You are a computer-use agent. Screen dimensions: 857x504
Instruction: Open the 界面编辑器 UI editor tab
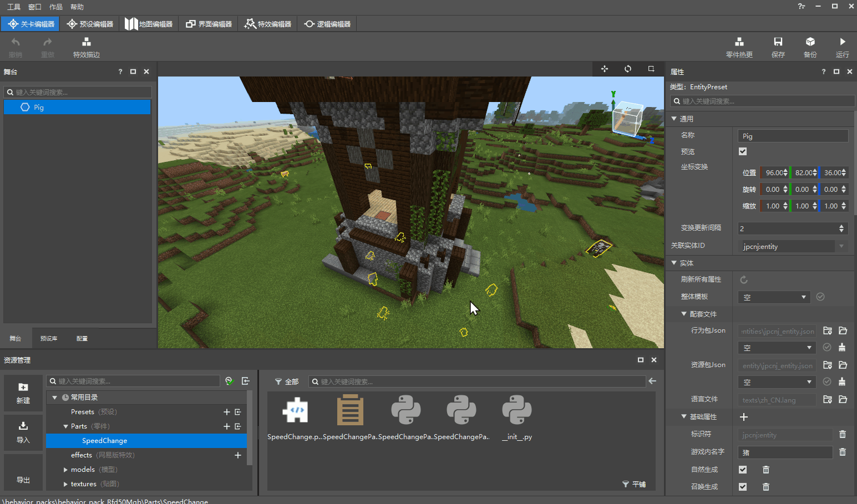click(x=209, y=24)
